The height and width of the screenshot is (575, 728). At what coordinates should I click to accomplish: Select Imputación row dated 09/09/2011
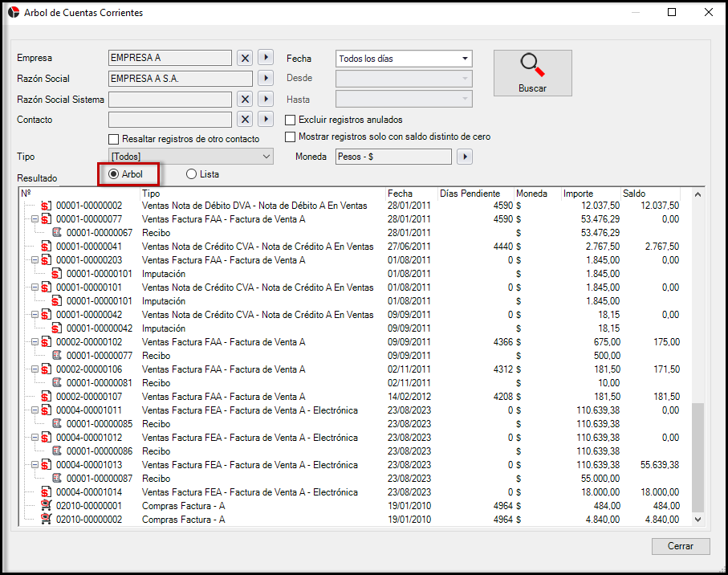(352, 328)
